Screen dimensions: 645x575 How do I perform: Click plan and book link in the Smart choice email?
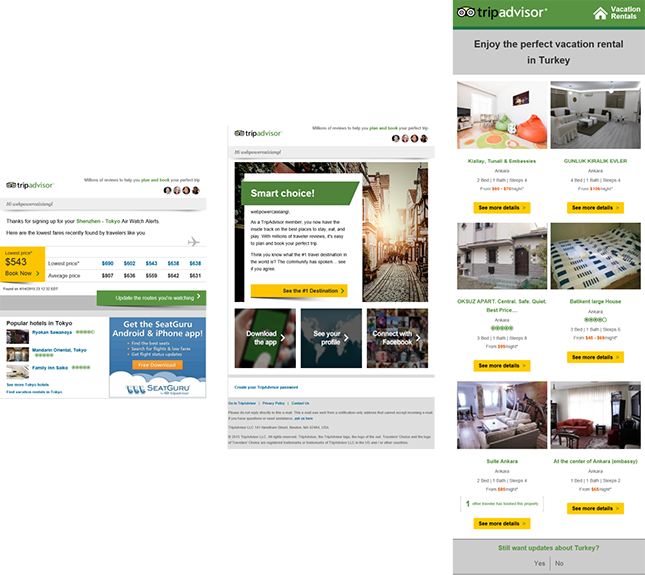[383, 128]
